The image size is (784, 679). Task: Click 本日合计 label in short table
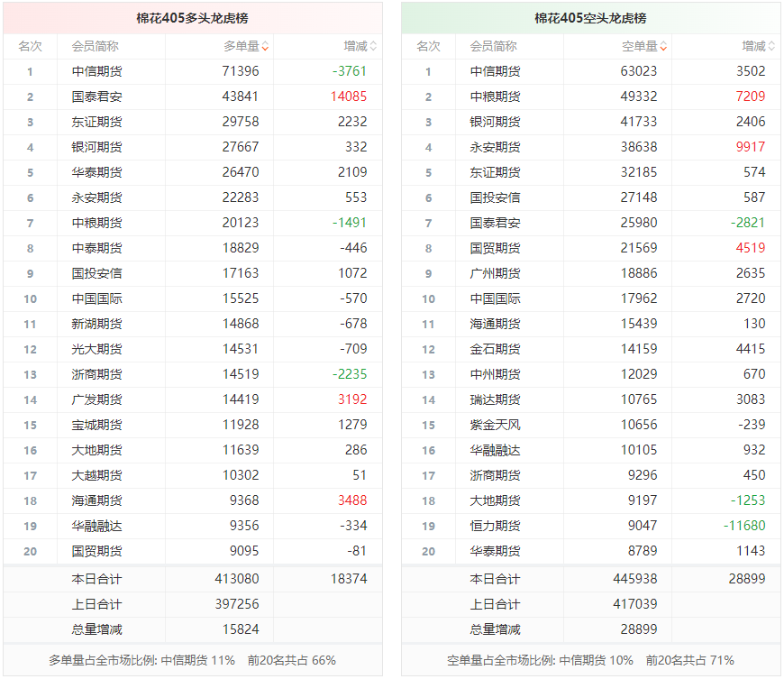[x=495, y=580]
